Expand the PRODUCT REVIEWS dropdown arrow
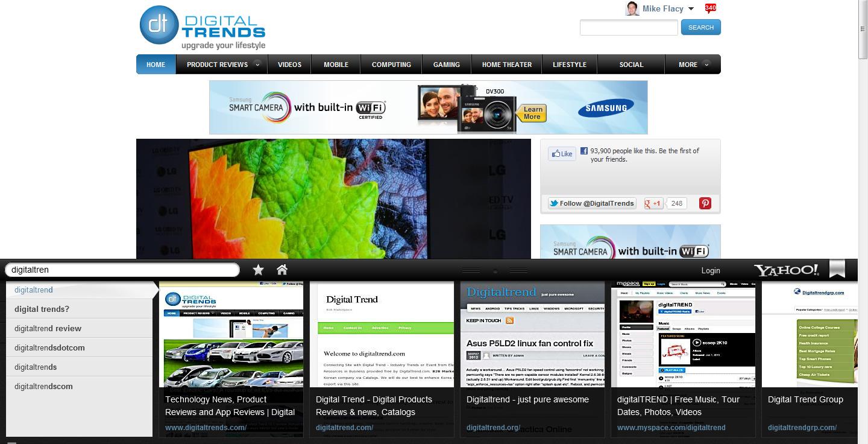The height and width of the screenshot is (444, 868). point(258,65)
